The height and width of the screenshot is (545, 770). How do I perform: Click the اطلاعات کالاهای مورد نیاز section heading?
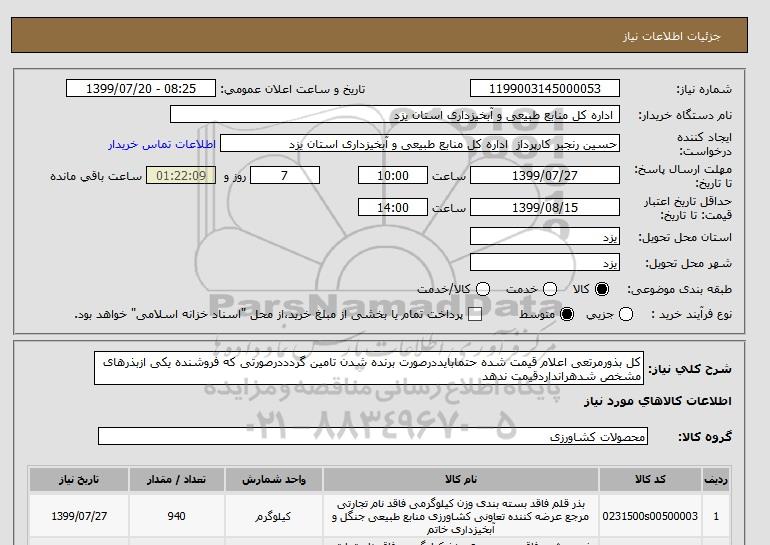coord(658,401)
